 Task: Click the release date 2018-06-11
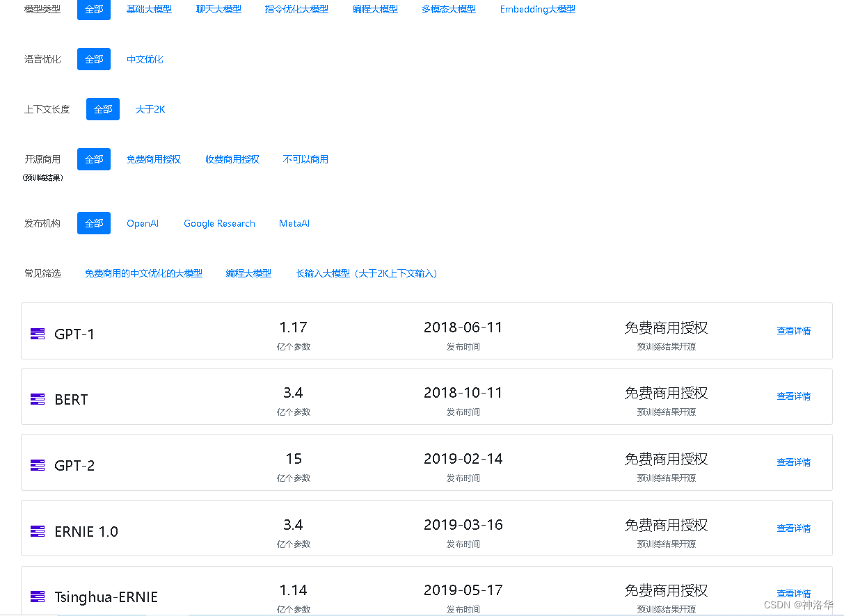[463, 327]
